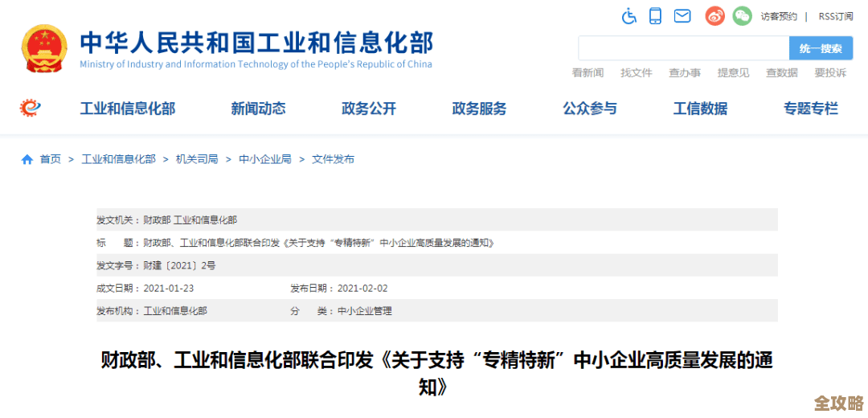Click the home icon in breadcrumb
Image resolution: width=868 pixels, height=418 pixels.
click(x=27, y=160)
